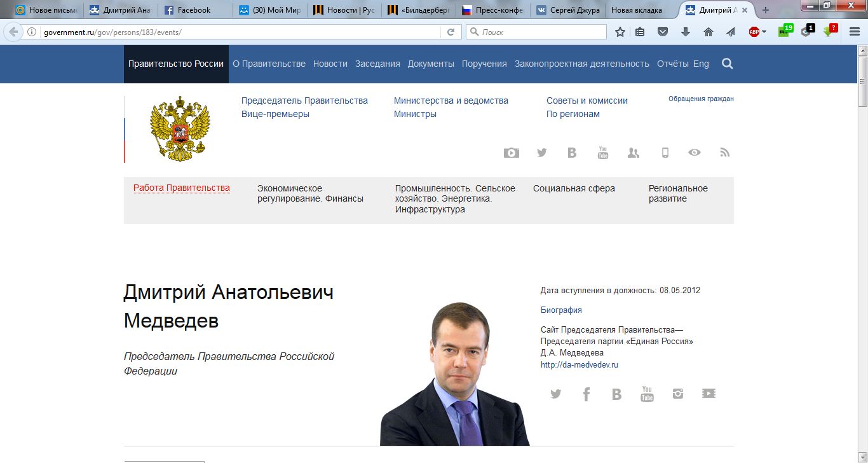This screenshot has height=463, width=868.
Task: Click the Вице-премьеры link
Action: click(x=275, y=114)
